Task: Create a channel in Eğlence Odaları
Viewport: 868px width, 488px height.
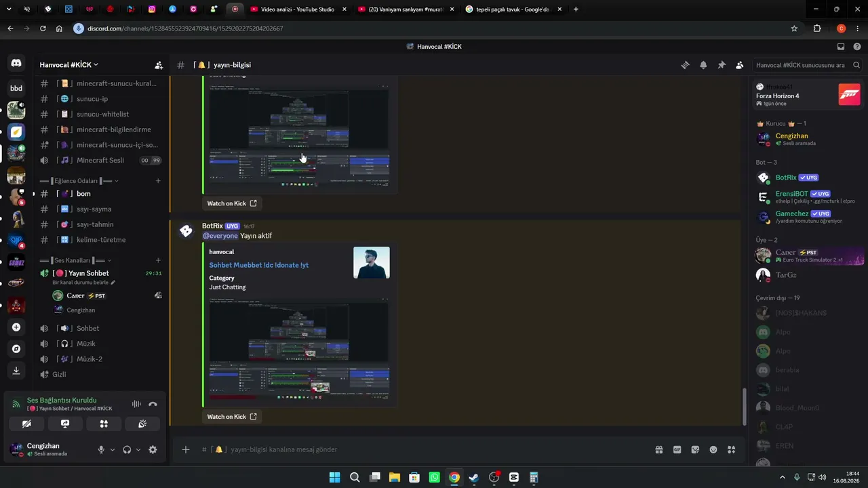Action: click(158, 181)
